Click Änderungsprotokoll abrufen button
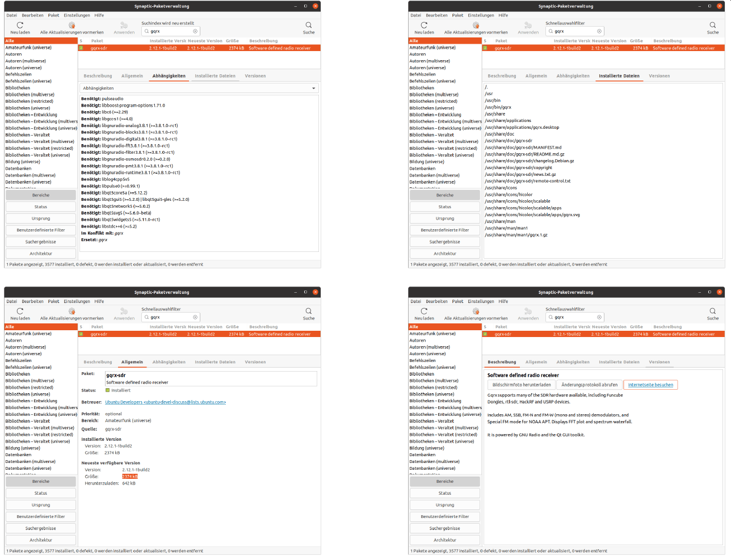This screenshot has height=560, width=731. (x=590, y=385)
